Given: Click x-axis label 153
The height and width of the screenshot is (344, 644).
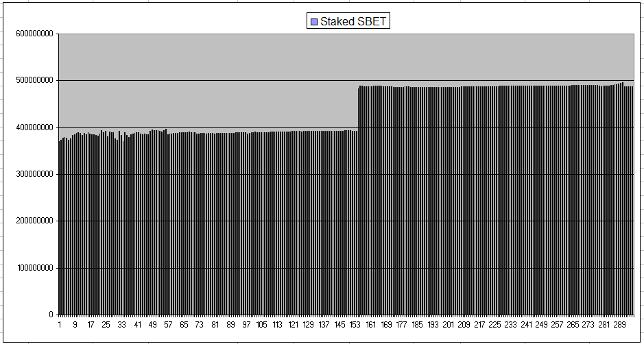Looking at the screenshot, I should point(355,325).
